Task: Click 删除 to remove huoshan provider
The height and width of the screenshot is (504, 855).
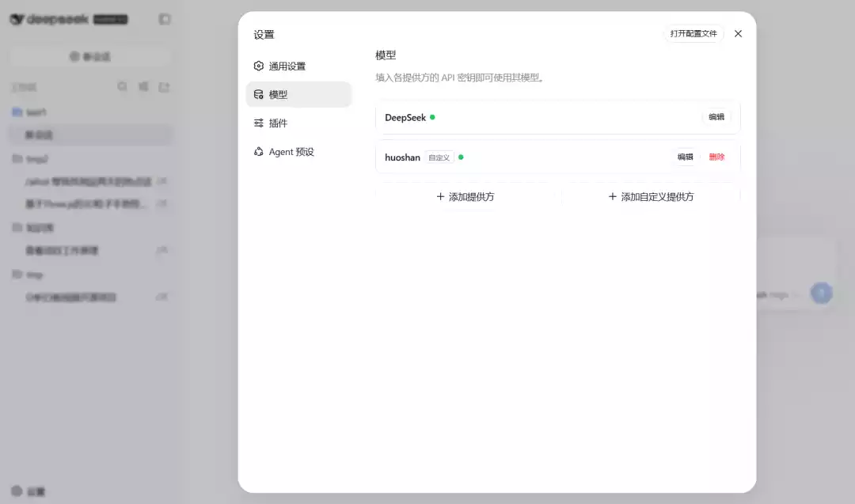Action: [x=716, y=157]
